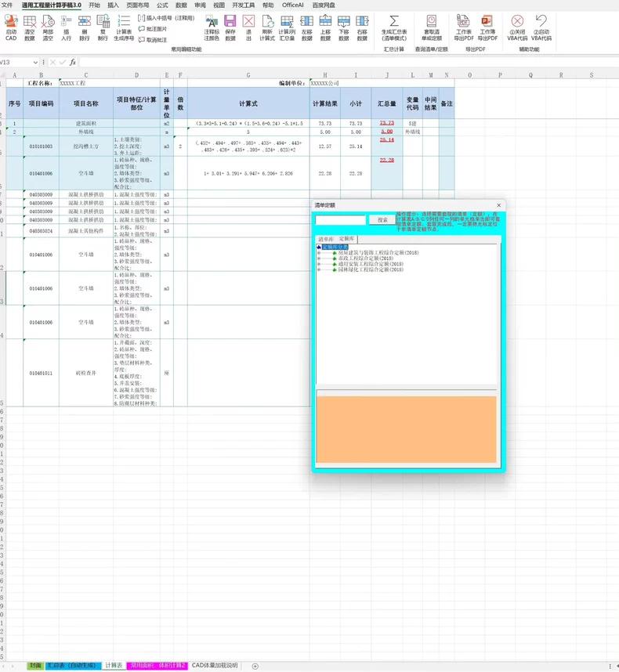Click the 套取清单或定额 icon
619x672 pixels.
pos(432,27)
